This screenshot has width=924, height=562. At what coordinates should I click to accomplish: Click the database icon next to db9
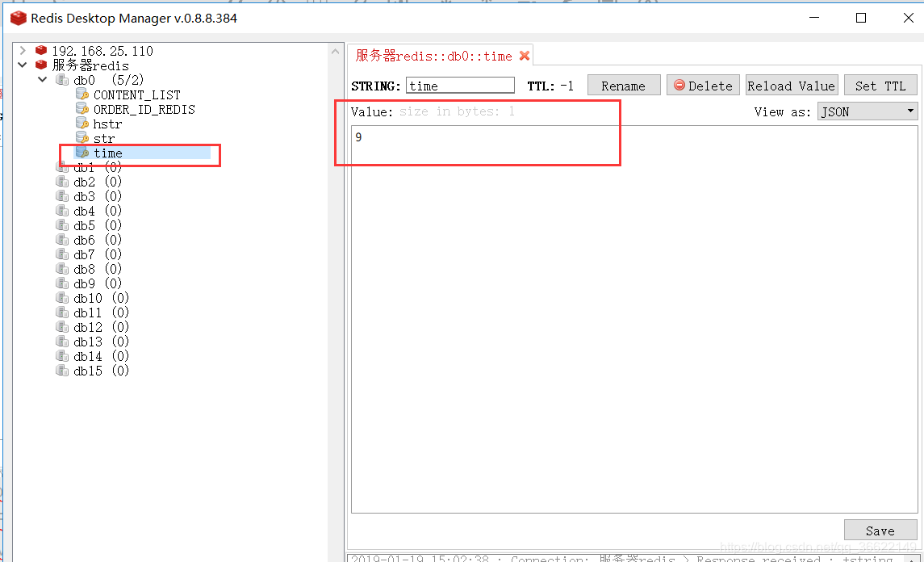click(x=62, y=283)
